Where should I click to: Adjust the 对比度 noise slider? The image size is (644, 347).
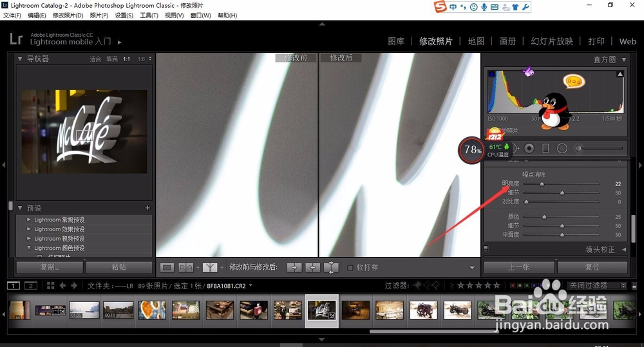coord(526,202)
